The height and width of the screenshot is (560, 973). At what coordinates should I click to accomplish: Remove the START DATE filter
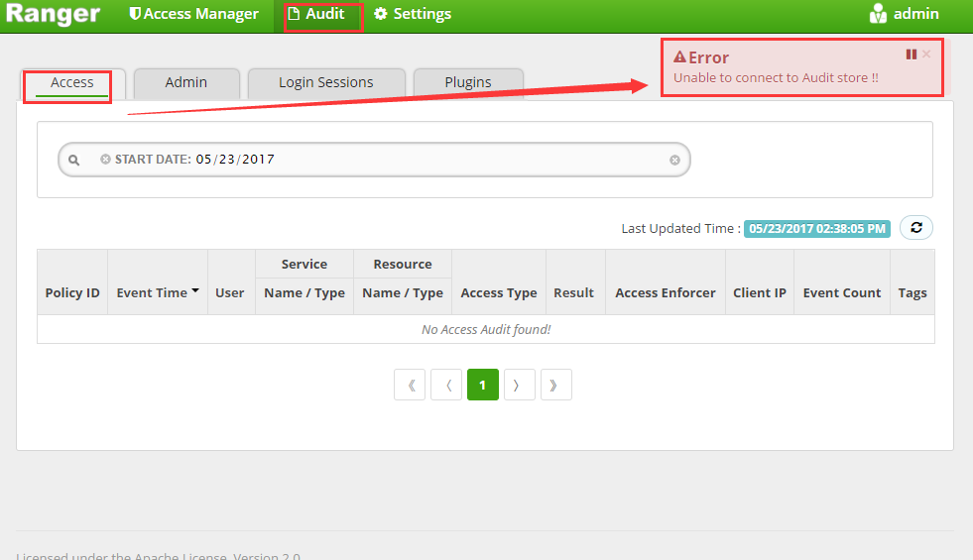[x=105, y=160]
